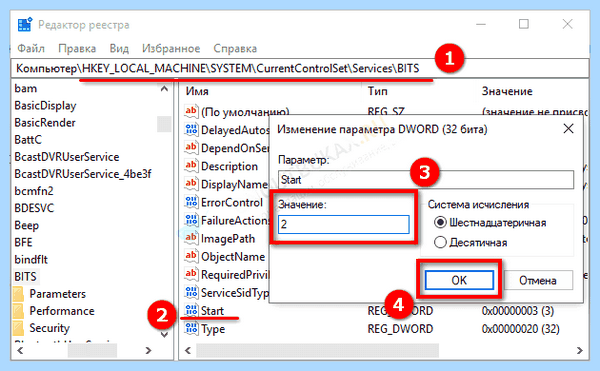600x371 pixels.
Task: Maximize the Registry Editor window
Action: 524,24
